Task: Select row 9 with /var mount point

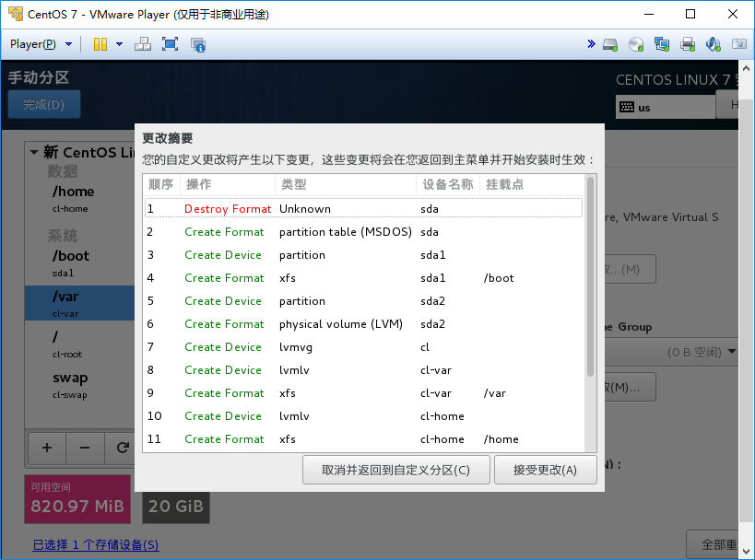Action: pos(363,393)
